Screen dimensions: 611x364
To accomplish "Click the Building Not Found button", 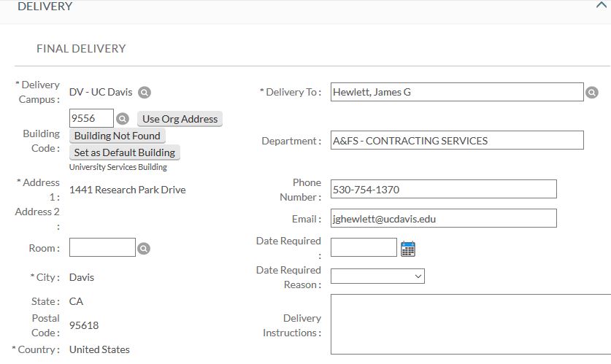I will coord(118,136).
